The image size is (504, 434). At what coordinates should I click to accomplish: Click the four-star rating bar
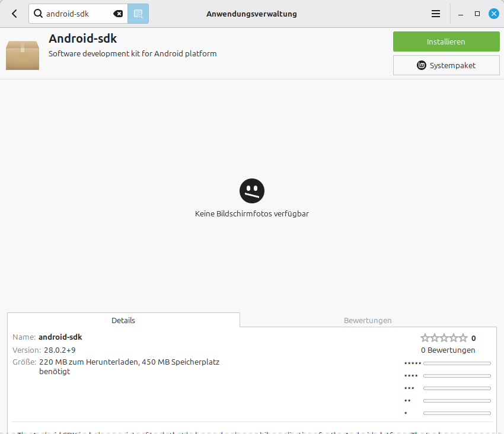[457, 376]
